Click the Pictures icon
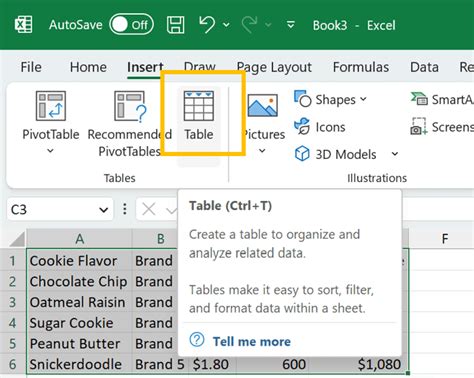Screen dimensions: 474x378 pyautogui.click(x=263, y=105)
